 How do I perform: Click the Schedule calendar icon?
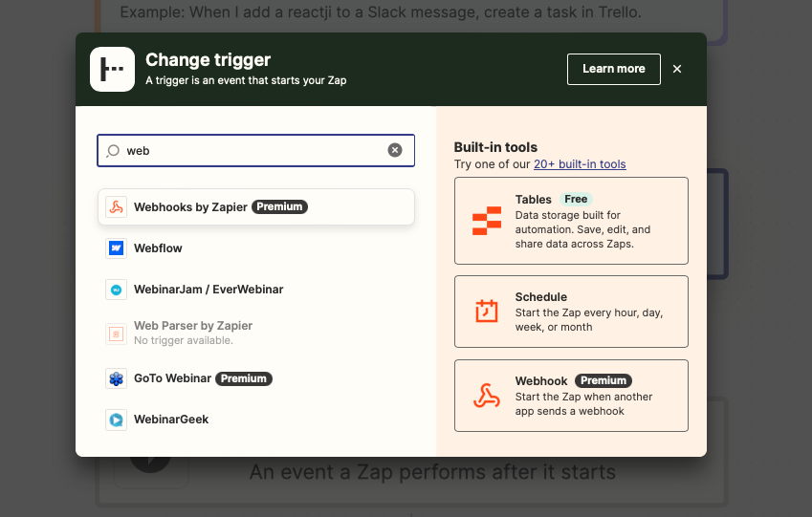click(487, 311)
